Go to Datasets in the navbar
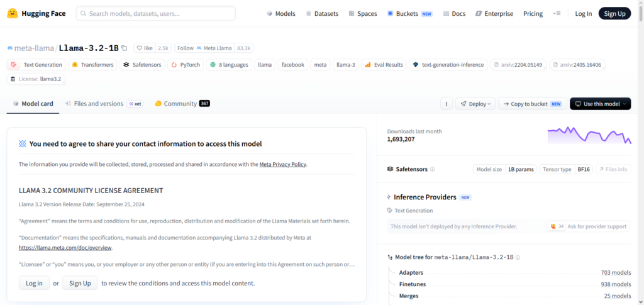This screenshot has width=644, height=305. [x=322, y=14]
